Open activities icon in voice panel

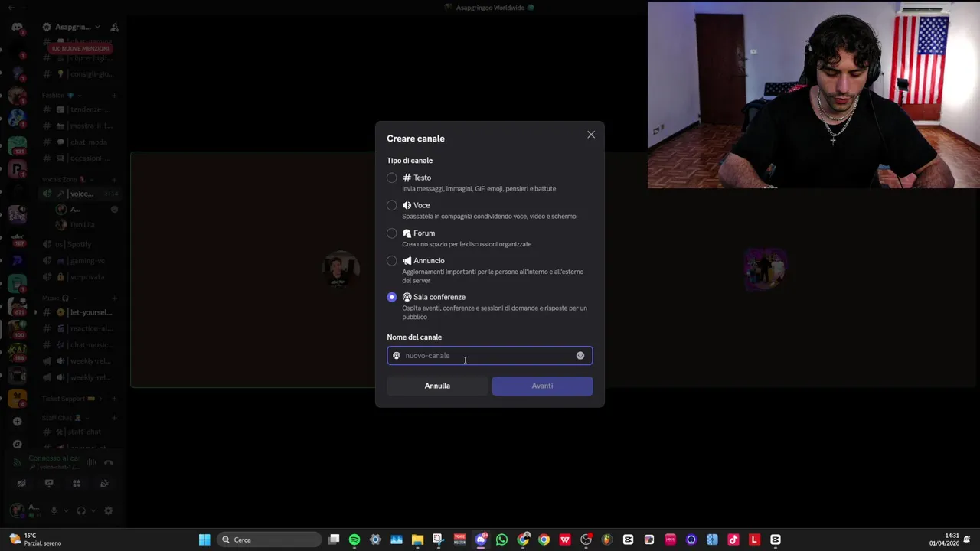click(77, 484)
